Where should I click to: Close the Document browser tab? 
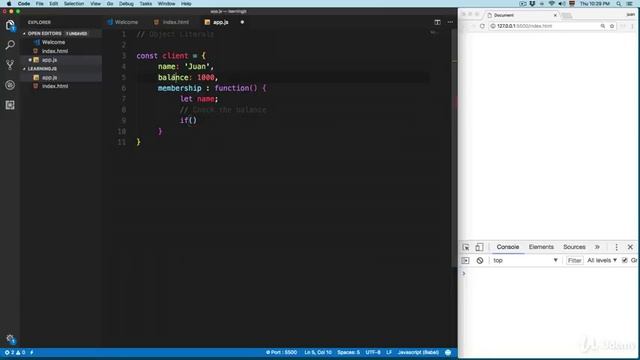[555, 15]
